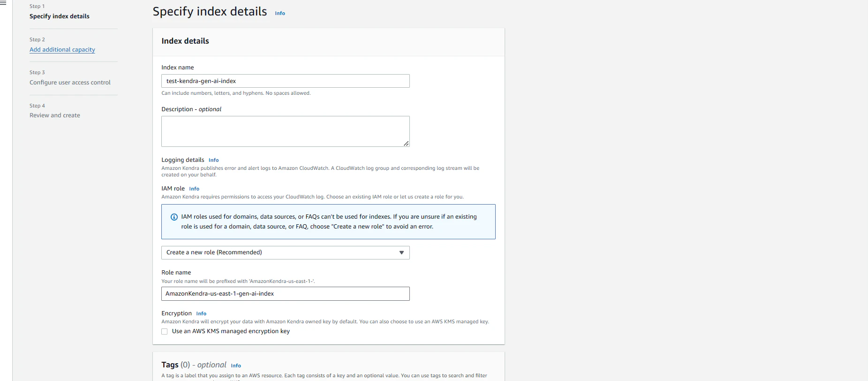
Task: Expand the Create a new role dropdown
Action: [x=286, y=252]
